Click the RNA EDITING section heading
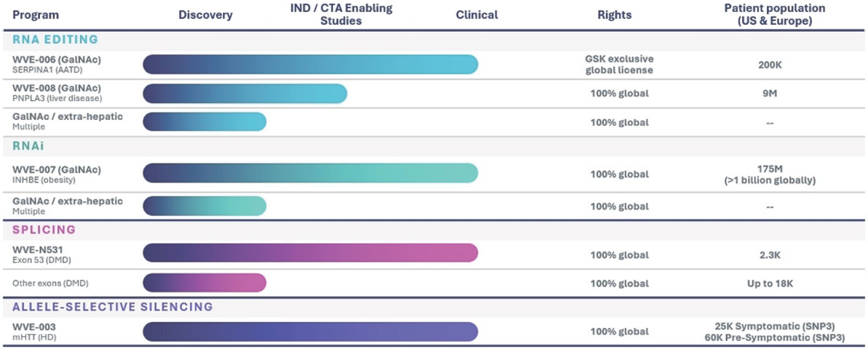 click(55, 39)
